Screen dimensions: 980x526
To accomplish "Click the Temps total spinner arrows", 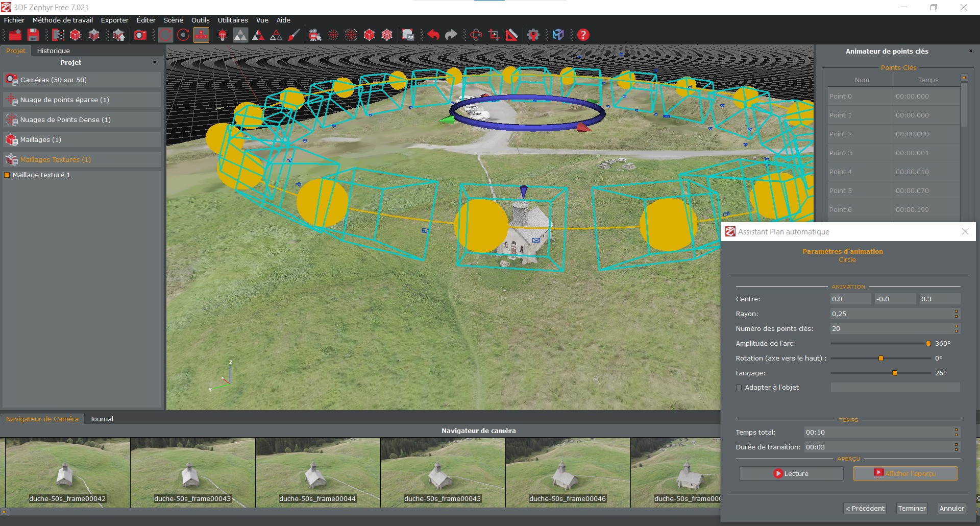I will 957,432.
